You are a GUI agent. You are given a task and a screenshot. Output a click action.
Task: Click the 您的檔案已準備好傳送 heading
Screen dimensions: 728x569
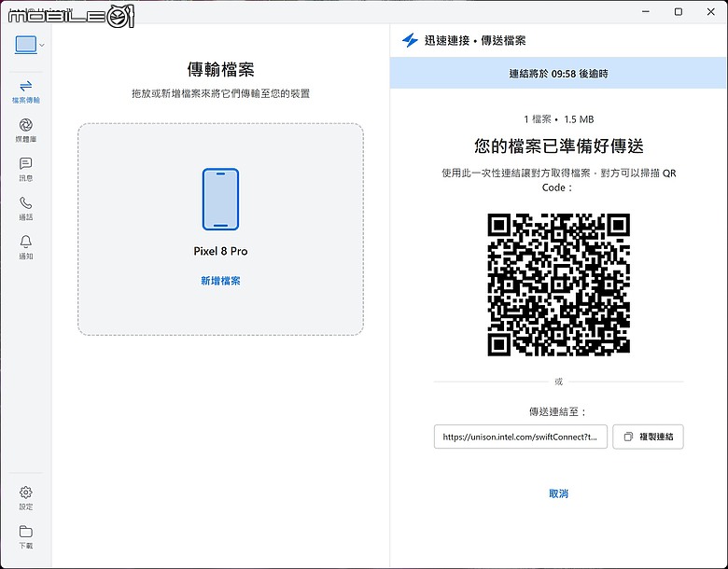(558, 146)
